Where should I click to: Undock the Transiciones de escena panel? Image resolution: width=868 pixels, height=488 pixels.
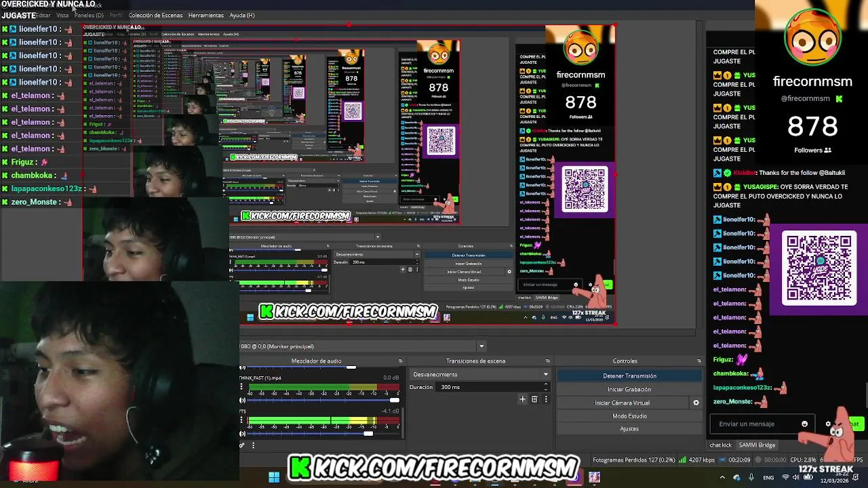coord(547,361)
